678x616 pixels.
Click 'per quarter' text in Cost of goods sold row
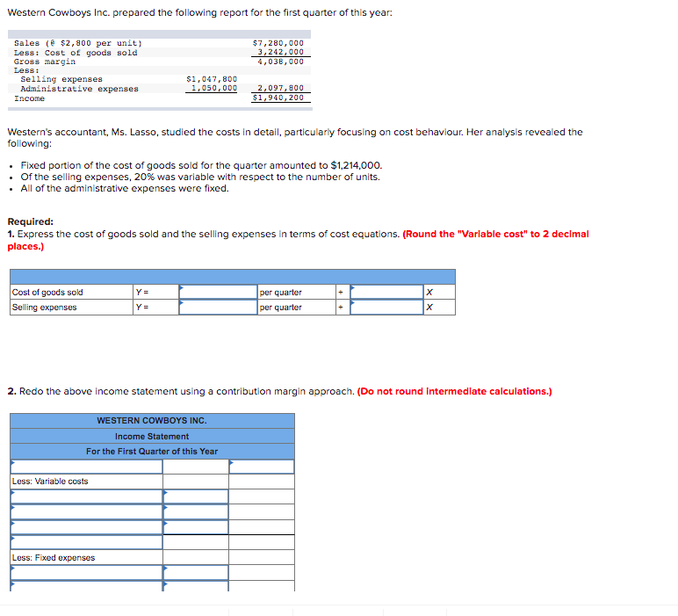[x=281, y=293]
